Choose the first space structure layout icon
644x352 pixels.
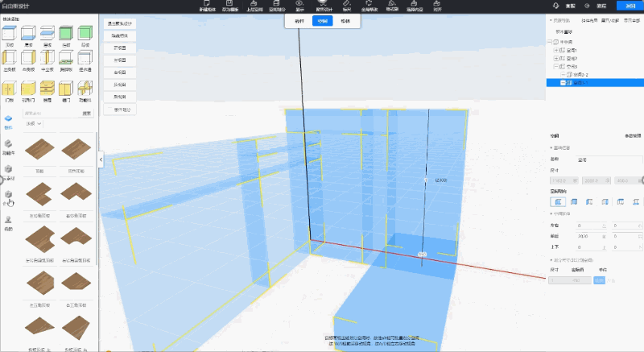pos(558,201)
